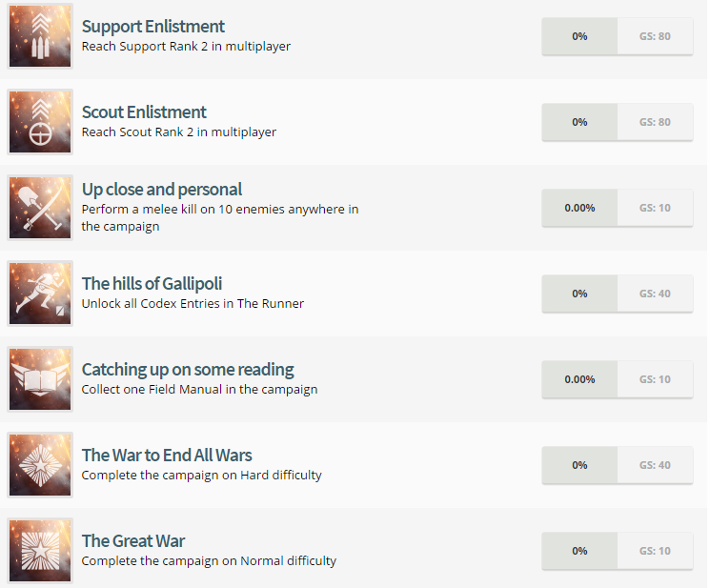This screenshot has height=588, width=710.
Task: Click The Great War star icon
Action: click(x=40, y=551)
